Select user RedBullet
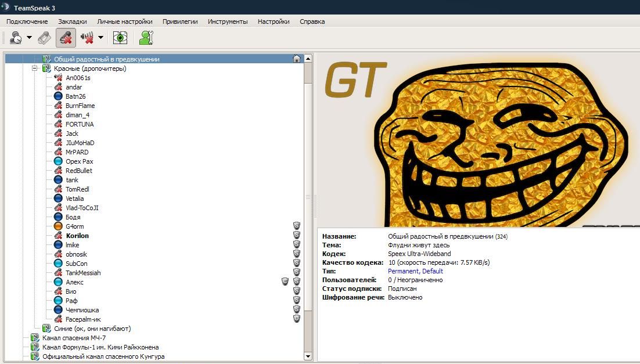Screen dimensions: 640x364 tap(79, 171)
